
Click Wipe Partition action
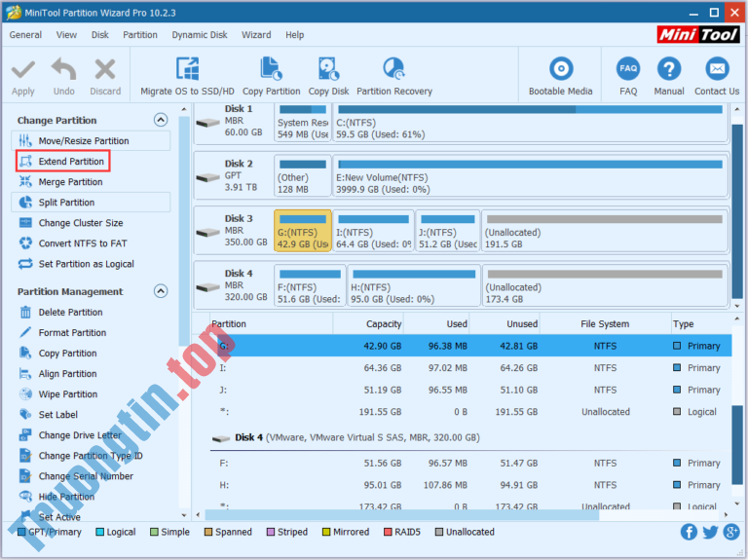click(68, 394)
